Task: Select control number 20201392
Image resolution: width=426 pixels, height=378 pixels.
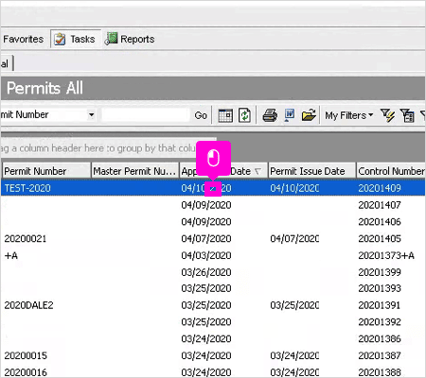Action: coord(380,322)
